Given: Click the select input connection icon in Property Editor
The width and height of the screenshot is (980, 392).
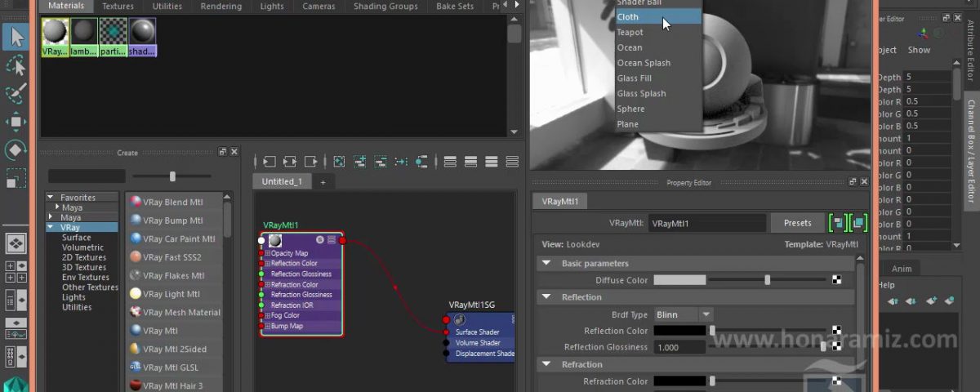Looking at the screenshot, I should pyautogui.click(x=837, y=222).
